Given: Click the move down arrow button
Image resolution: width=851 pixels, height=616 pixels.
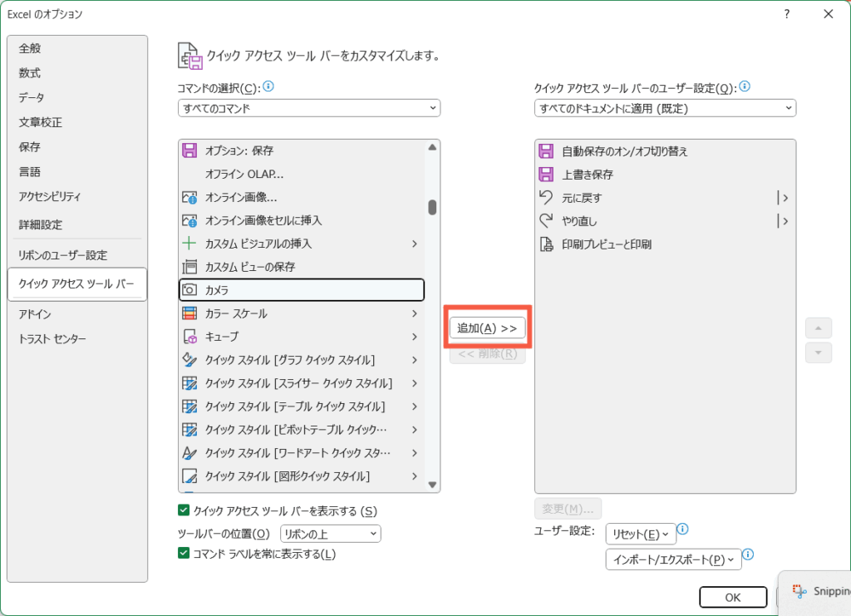Looking at the screenshot, I should [819, 352].
